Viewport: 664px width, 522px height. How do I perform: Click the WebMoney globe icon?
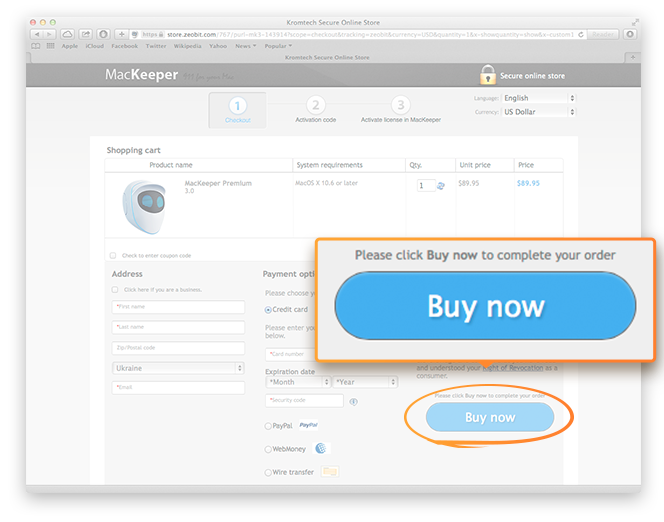321,448
